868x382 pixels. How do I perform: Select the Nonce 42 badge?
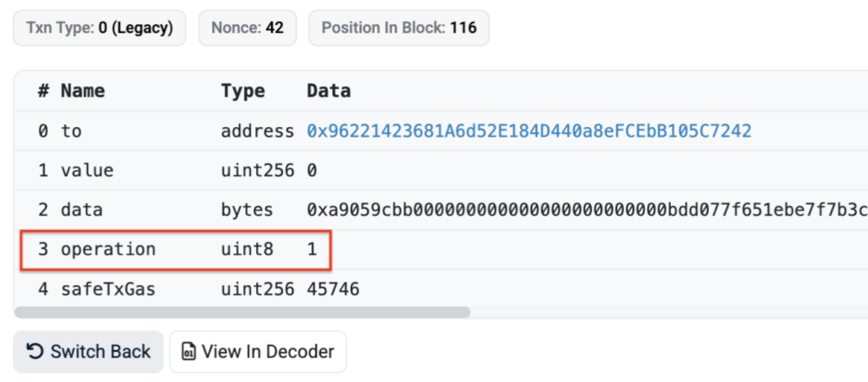tap(247, 28)
